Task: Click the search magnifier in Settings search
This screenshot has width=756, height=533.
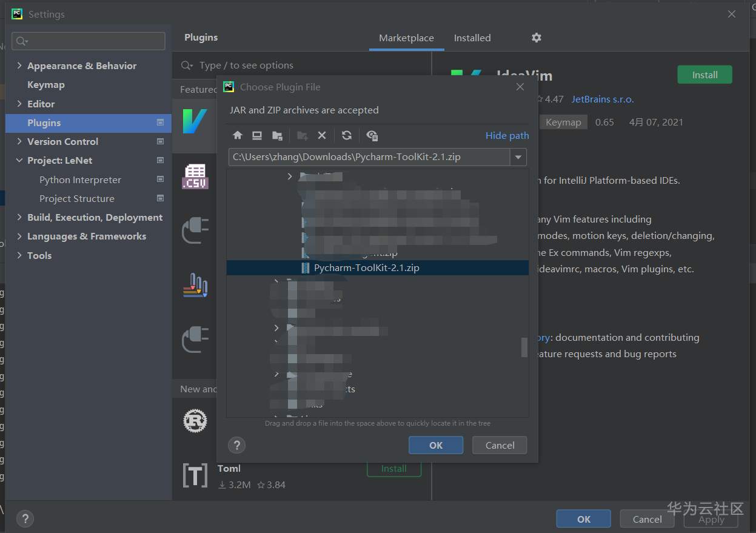Action: (22, 41)
